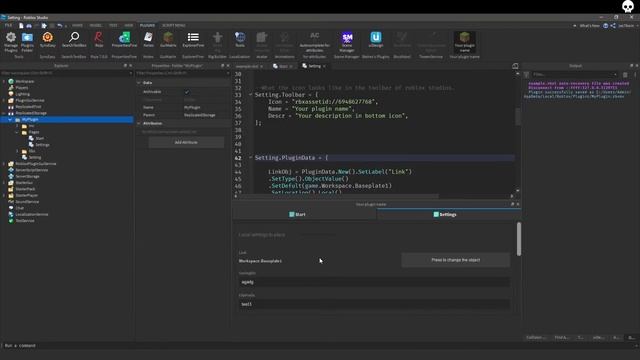Focus the Output panel filter field

[x=574, y=75]
